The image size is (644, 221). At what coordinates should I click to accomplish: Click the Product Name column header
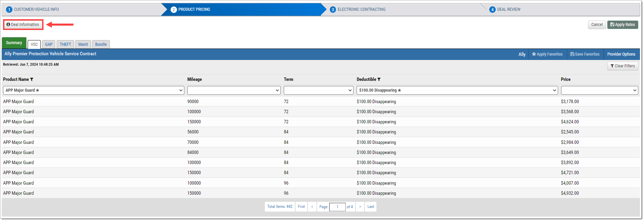pos(16,80)
